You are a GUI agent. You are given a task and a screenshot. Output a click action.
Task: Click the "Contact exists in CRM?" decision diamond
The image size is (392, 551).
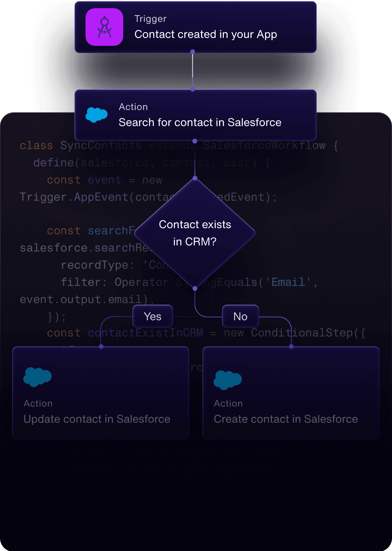coord(195,233)
